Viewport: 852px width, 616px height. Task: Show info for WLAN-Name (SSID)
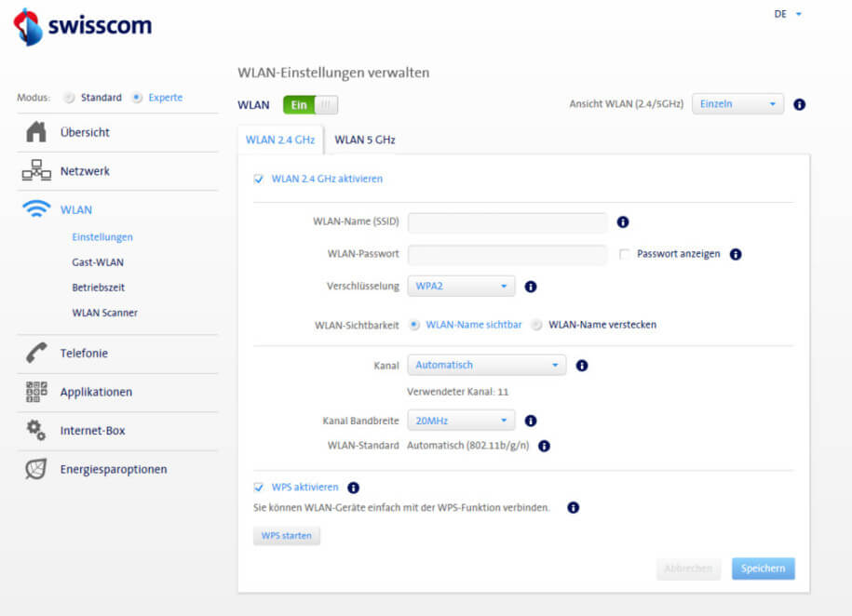(x=623, y=222)
